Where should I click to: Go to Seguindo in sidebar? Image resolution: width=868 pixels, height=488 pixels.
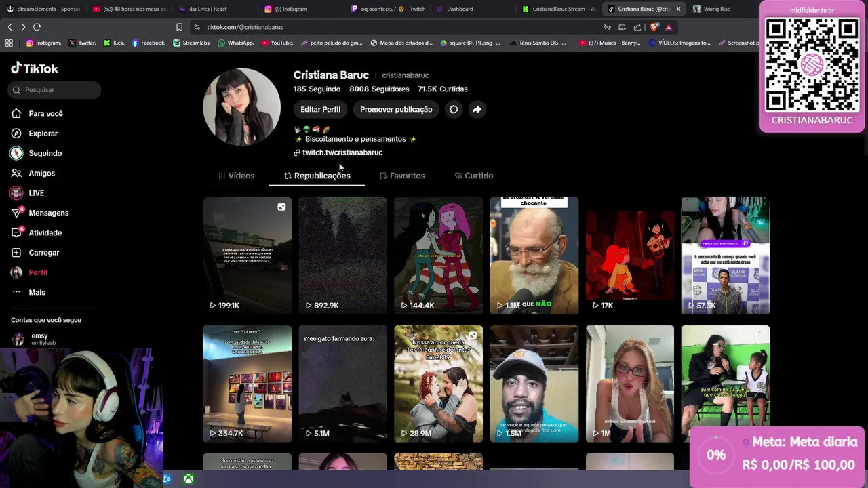point(37,153)
